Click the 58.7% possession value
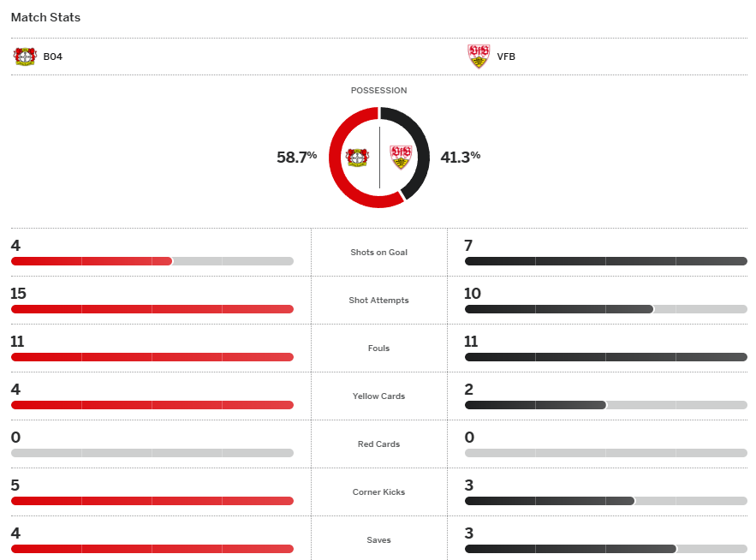Screen dimensions: 756x560 [296, 157]
